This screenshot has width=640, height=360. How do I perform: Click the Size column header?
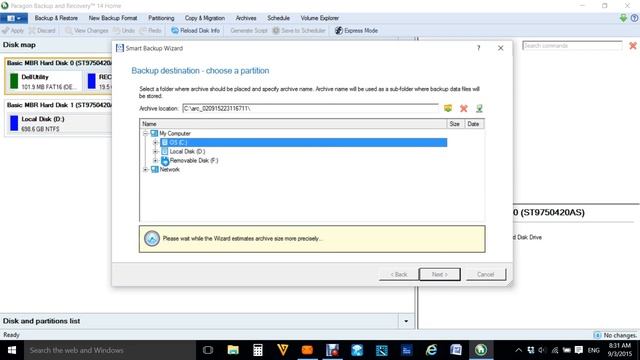coord(455,124)
